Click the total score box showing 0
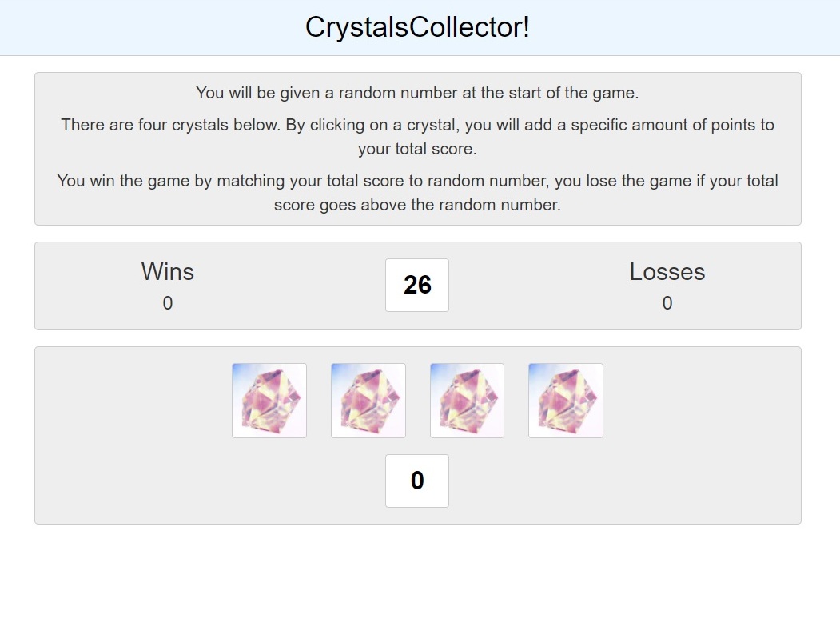Screen dimensions: 840x631 [x=417, y=481]
